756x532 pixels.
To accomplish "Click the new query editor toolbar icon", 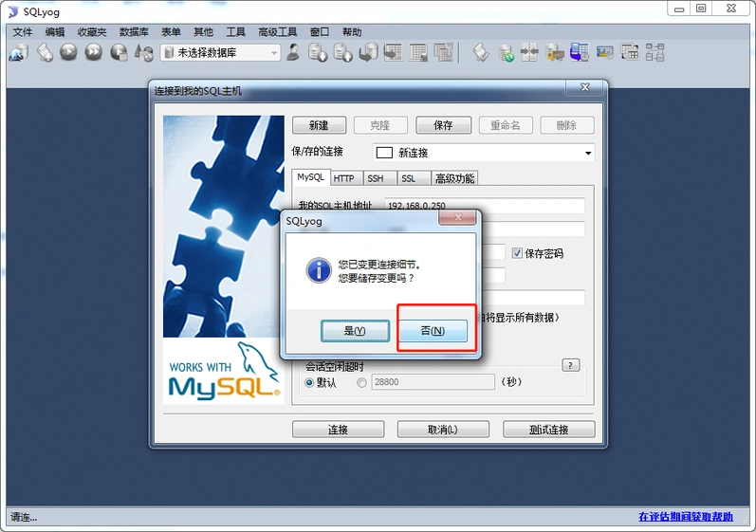I will point(45,52).
